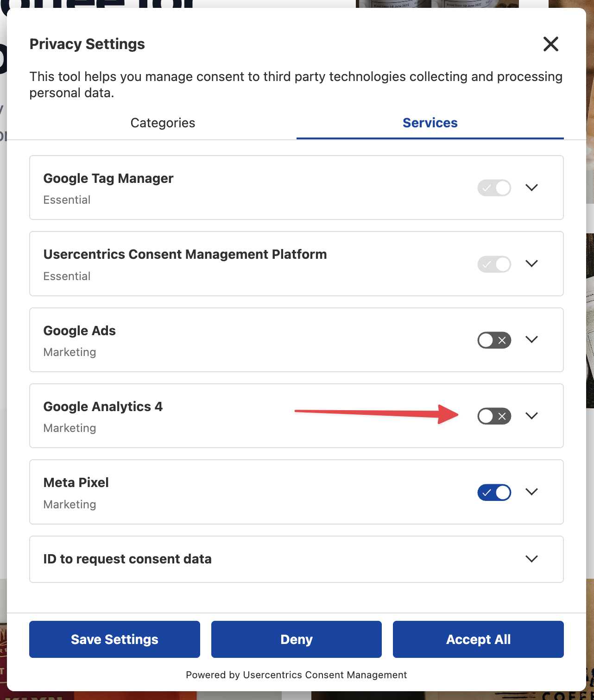
Task: Expand Usercentrics Consent Management Platform details
Action: [531, 263]
